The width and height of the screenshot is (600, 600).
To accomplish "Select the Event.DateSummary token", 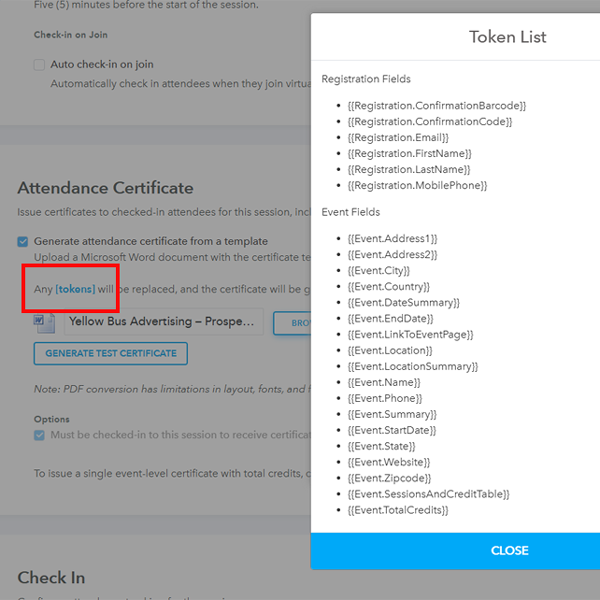I will click(403, 302).
